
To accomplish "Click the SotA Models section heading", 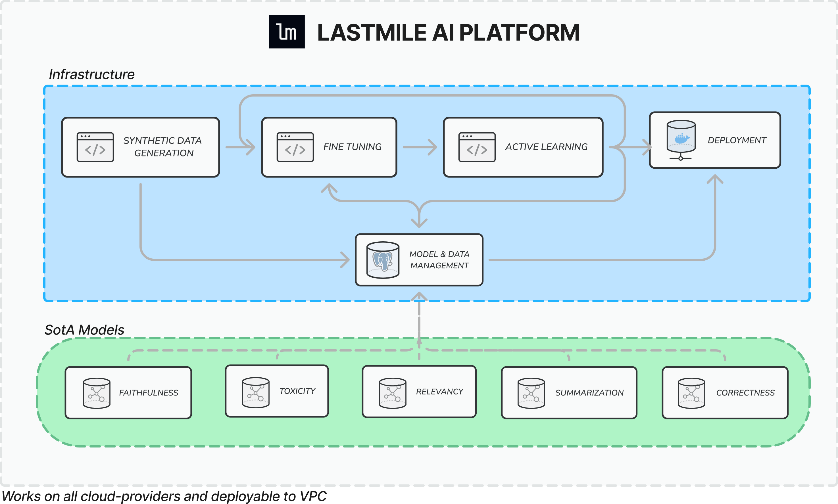I will click(x=84, y=330).
